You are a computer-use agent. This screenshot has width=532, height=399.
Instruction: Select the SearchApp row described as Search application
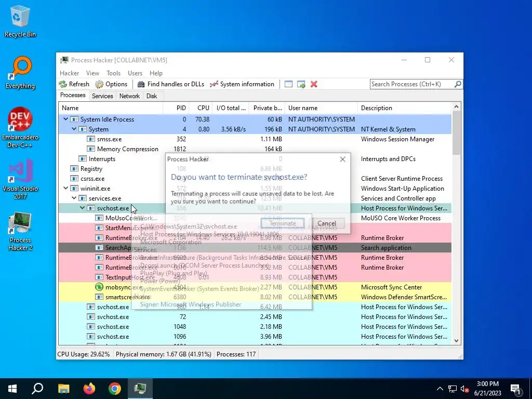255,248
